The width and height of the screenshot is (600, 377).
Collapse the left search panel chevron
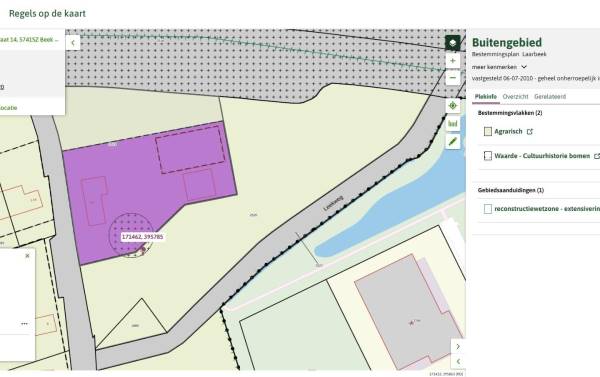73,43
